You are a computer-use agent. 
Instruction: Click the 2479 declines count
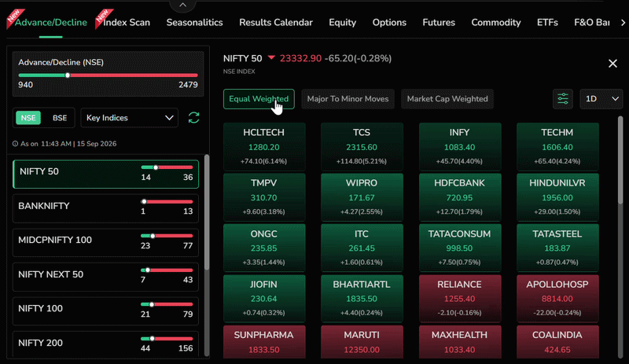(188, 85)
